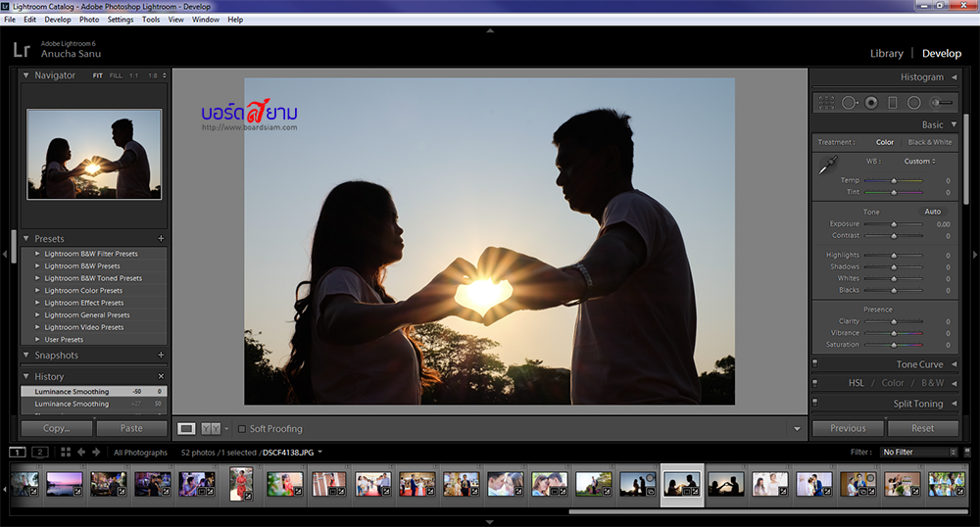Click the Reset button
980x527 pixels.
coord(922,428)
